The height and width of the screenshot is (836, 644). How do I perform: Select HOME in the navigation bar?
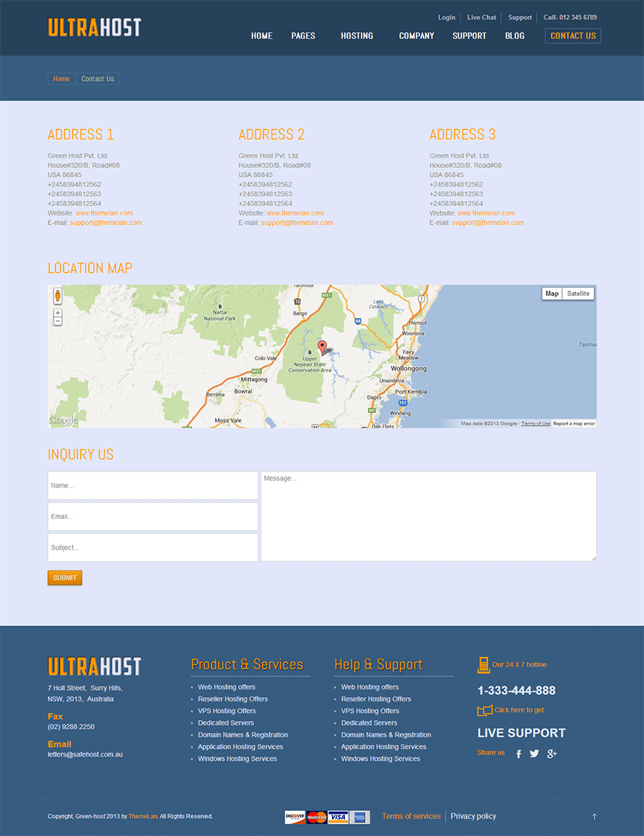[261, 36]
